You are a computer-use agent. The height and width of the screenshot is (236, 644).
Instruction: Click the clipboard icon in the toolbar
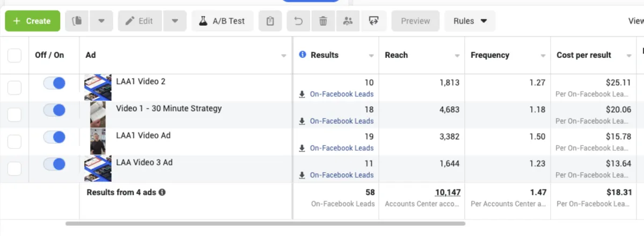tap(270, 21)
